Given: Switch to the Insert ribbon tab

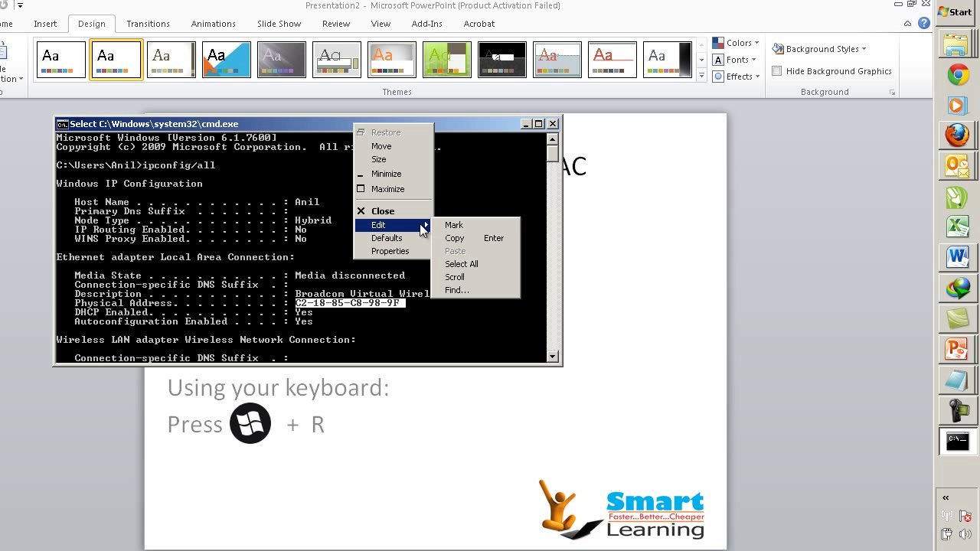Looking at the screenshot, I should coord(45,24).
